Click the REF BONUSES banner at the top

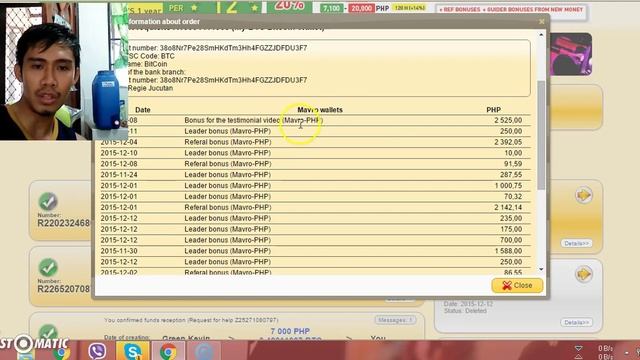tap(511, 9)
